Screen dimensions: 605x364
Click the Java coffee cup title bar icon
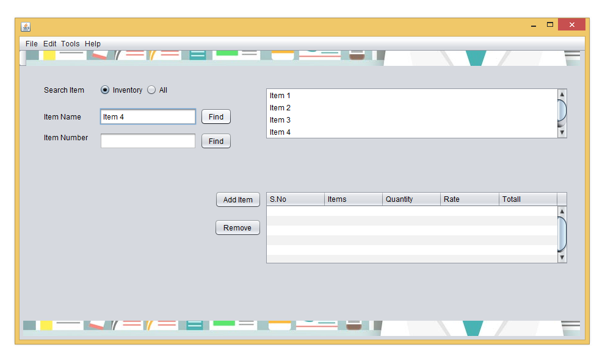coord(26,27)
